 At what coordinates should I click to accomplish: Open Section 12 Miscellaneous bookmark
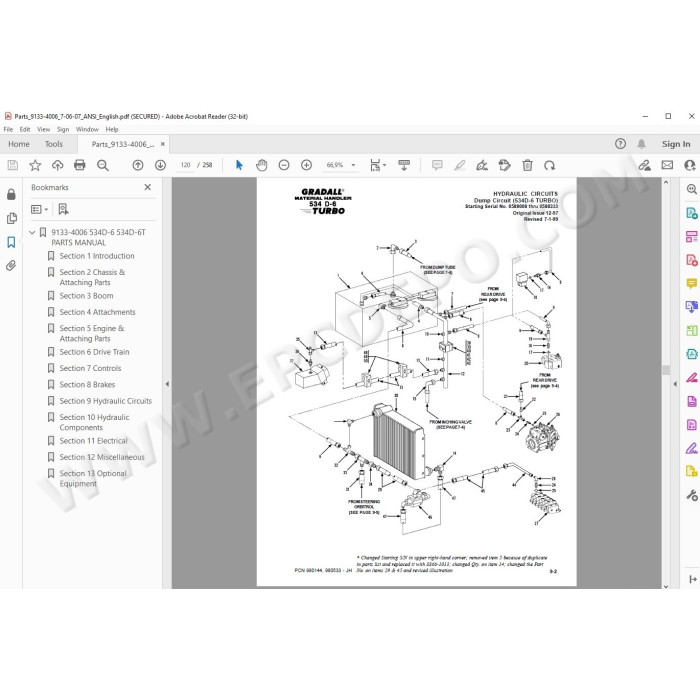(102, 457)
